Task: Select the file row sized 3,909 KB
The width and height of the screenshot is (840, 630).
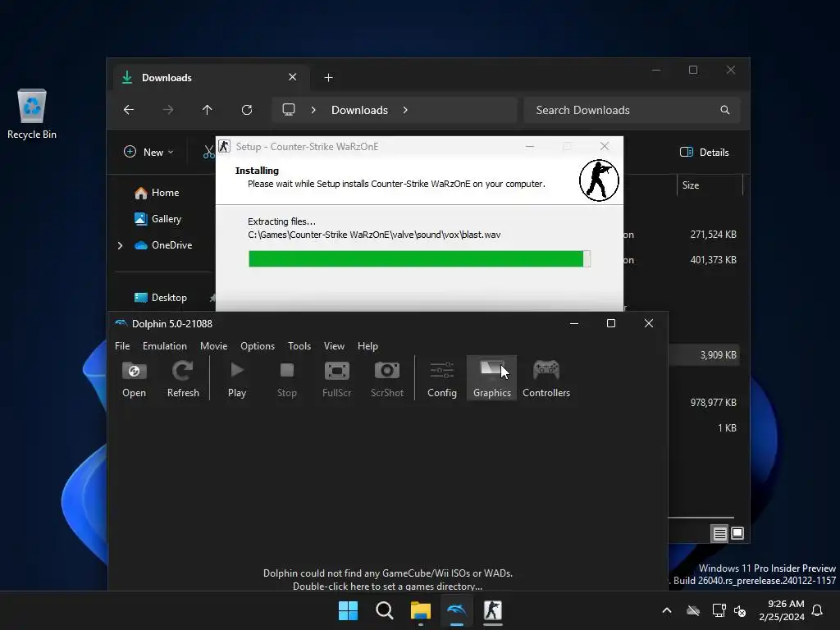Action: [x=705, y=354]
